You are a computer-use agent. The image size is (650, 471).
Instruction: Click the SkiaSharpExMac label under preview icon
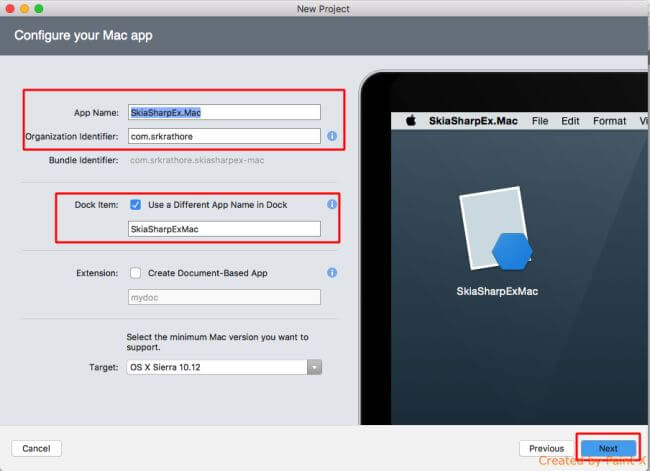point(497,291)
